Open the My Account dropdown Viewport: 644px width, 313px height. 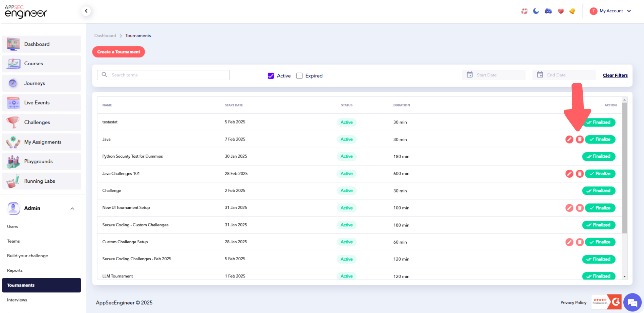click(610, 11)
